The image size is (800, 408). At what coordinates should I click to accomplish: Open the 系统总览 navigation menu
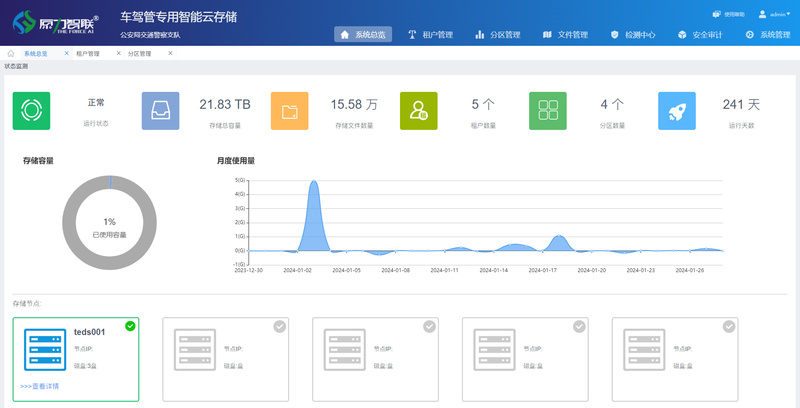tap(363, 35)
